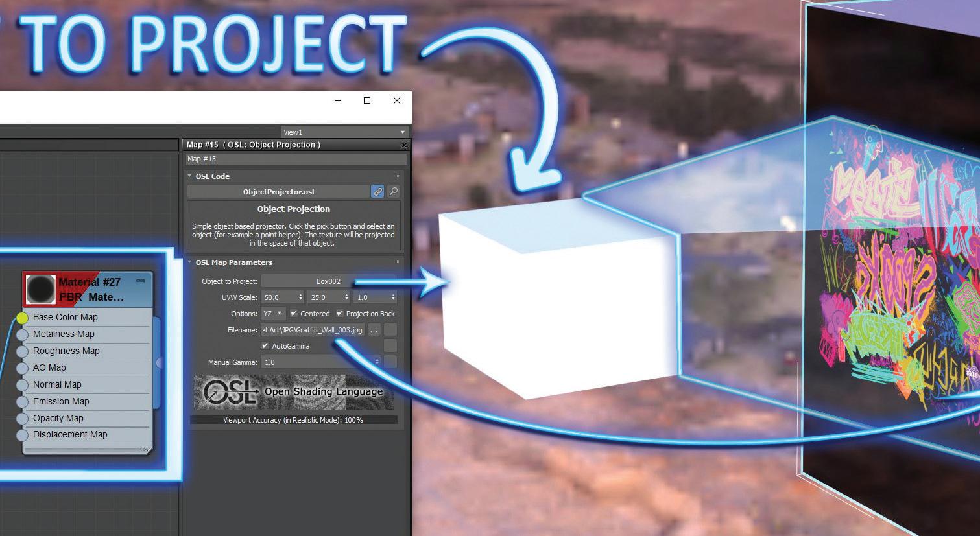The image size is (980, 536).
Task: Select the 'Displacement Map' slot label
Action: [70, 434]
